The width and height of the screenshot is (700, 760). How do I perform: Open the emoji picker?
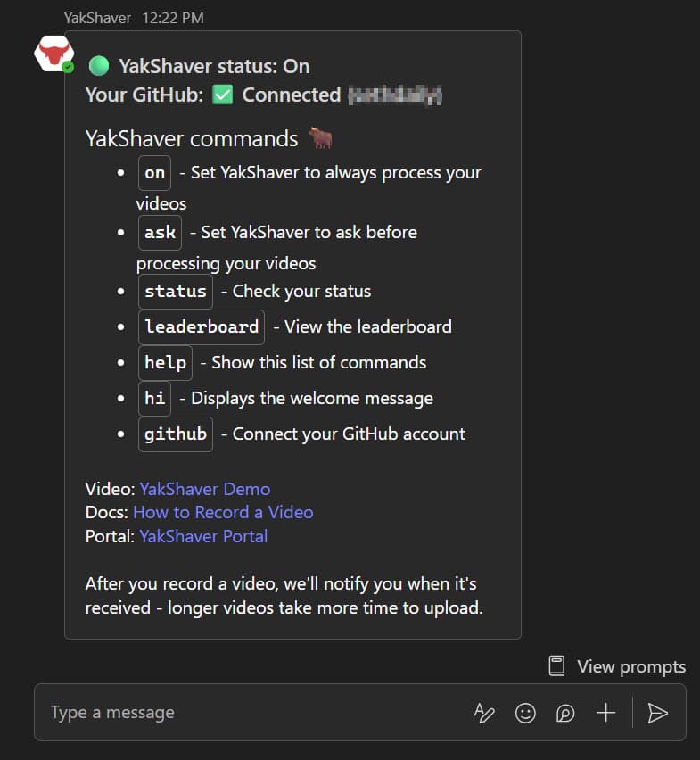525,713
